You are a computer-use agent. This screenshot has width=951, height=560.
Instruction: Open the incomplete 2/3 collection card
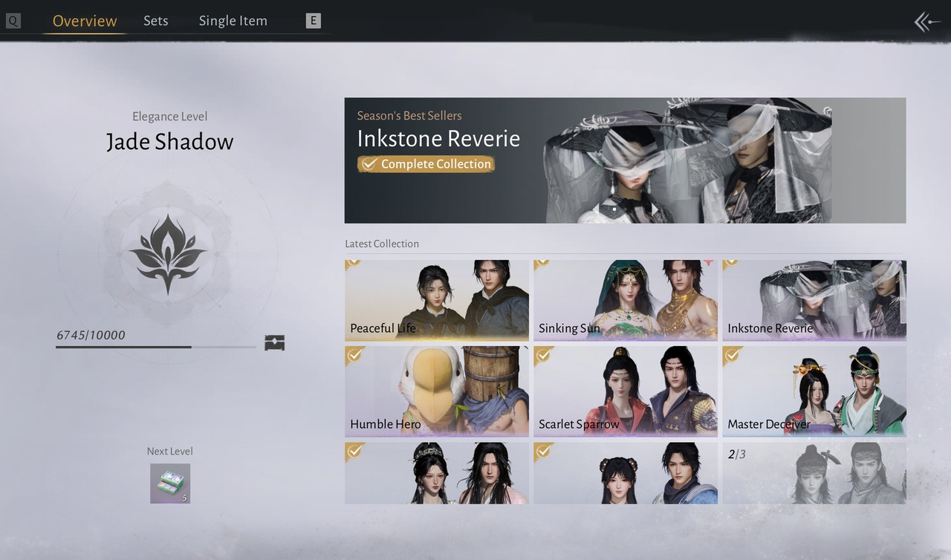click(x=814, y=473)
